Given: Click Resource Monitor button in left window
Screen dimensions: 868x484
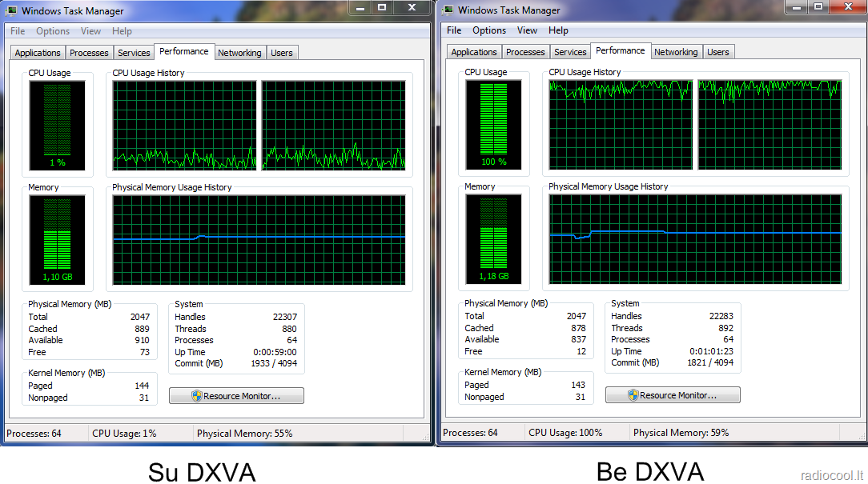Looking at the screenshot, I should coord(236,395).
